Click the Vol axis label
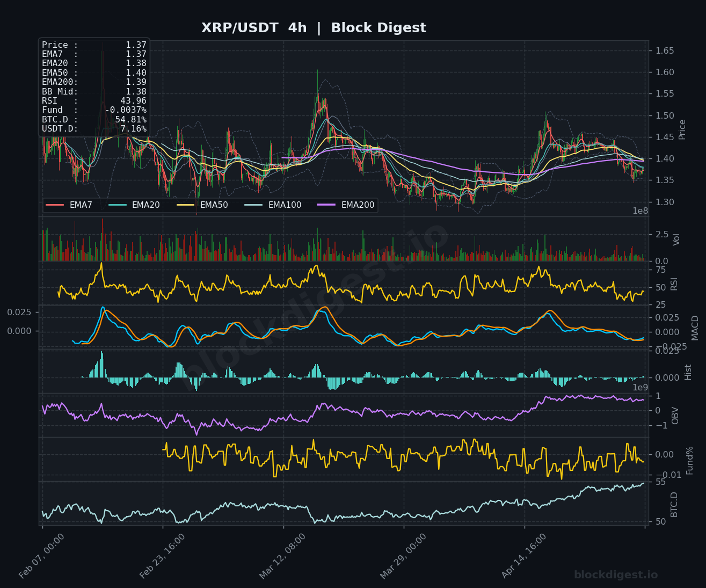The image size is (706, 588). [x=676, y=239]
